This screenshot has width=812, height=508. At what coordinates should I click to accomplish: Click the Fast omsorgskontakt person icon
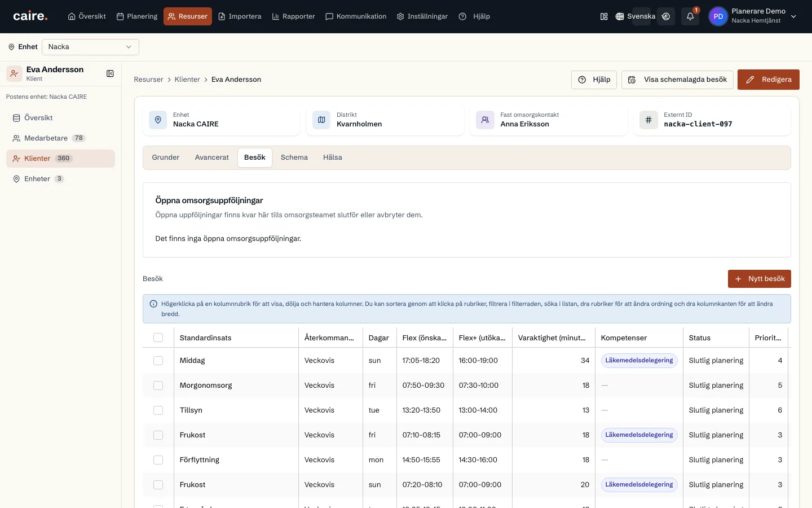coord(485,120)
